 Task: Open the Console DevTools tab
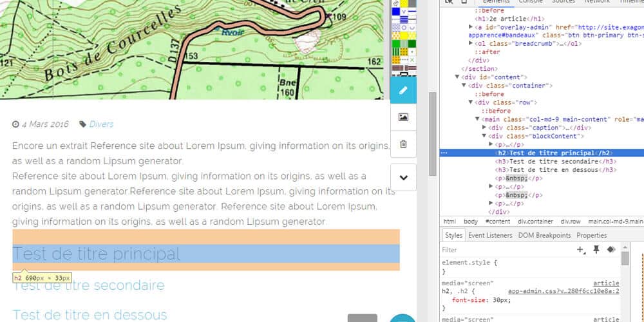coord(530,2)
